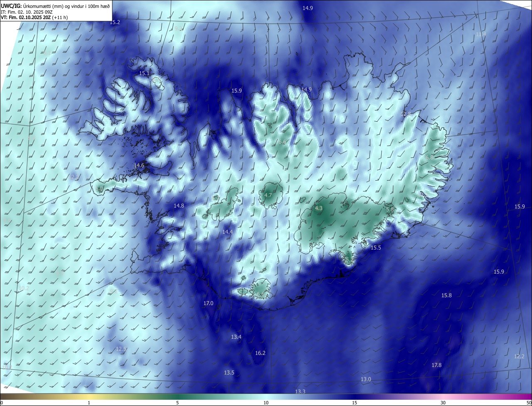Click the 14.4 value label
This screenshot has width=532, height=406.
(x=227, y=232)
